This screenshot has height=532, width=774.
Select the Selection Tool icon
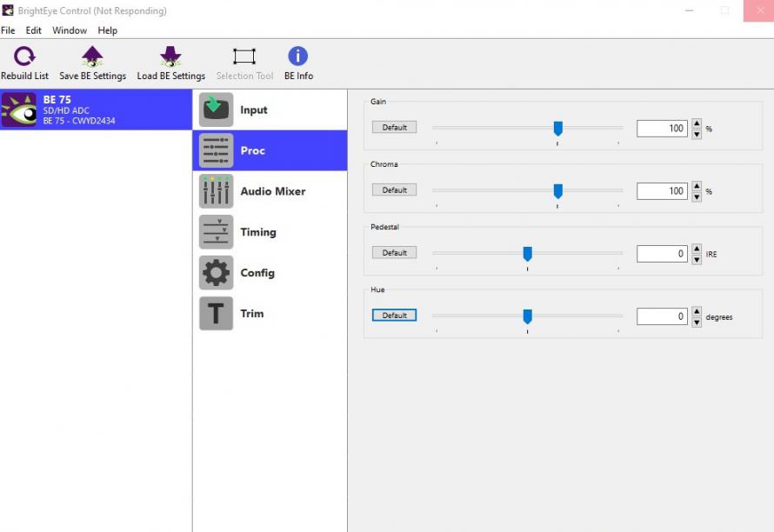244,57
